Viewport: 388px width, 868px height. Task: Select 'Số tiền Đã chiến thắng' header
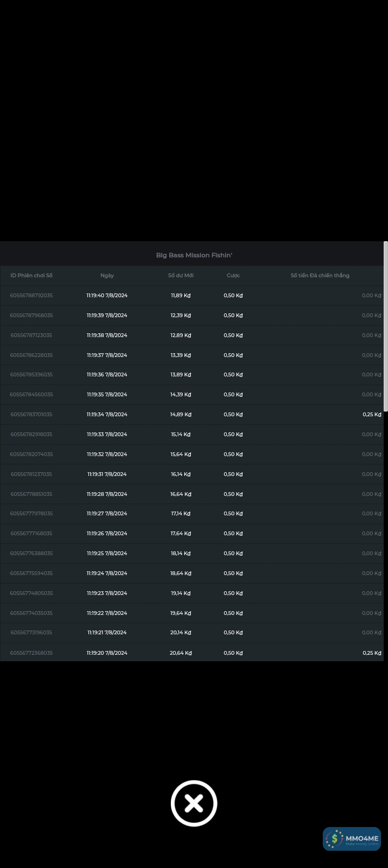coord(320,276)
